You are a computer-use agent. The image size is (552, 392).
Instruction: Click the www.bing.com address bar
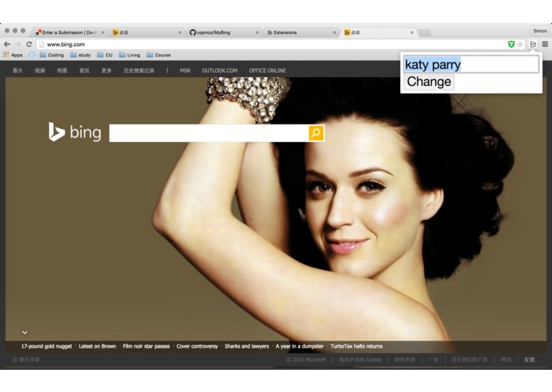point(272,44)
